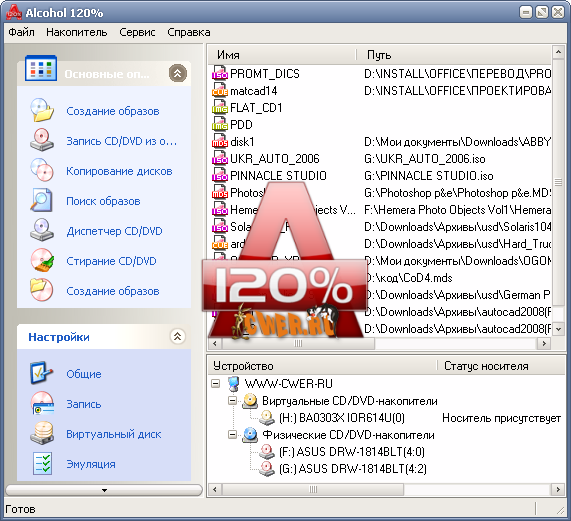Image resolution: width=571 pixels, height=521 pixels.
Task: Click the Виртуальный диск icon
Action: tap(42, 433)
